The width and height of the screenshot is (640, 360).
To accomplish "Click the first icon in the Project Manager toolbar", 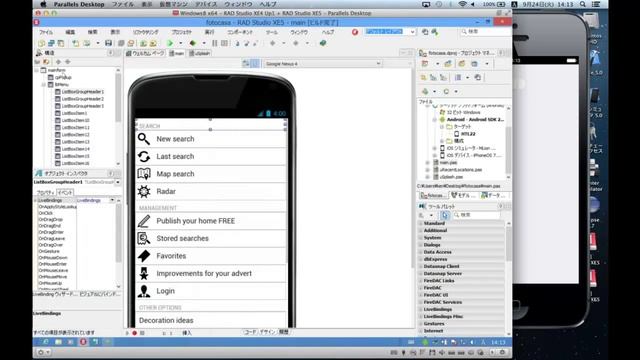I will pos(424,64).
